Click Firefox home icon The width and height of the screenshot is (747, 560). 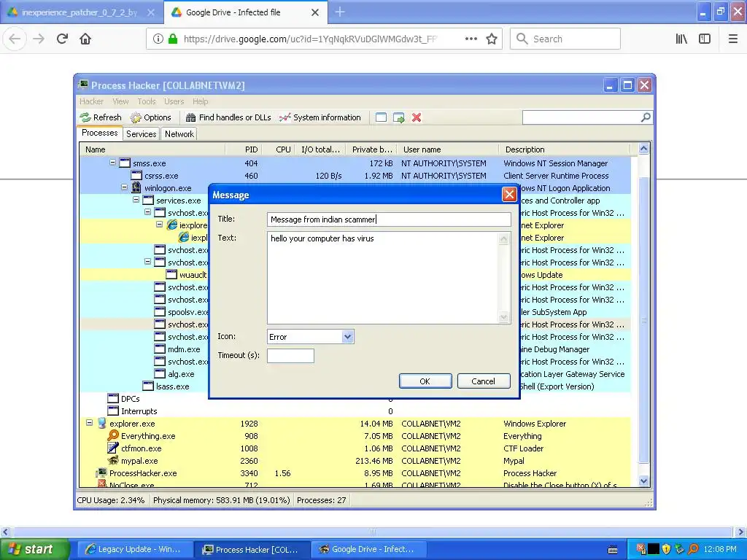(85, 39)
